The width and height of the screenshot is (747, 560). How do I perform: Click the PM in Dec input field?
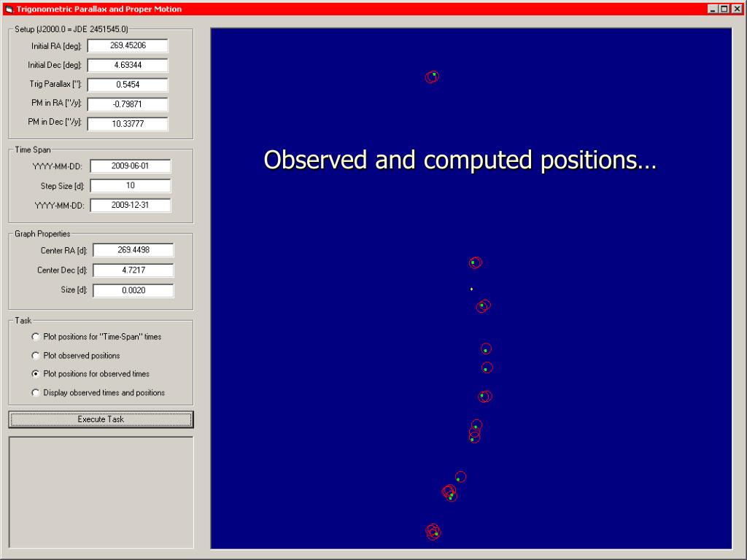pyautogui.click(x=128, y=124)
